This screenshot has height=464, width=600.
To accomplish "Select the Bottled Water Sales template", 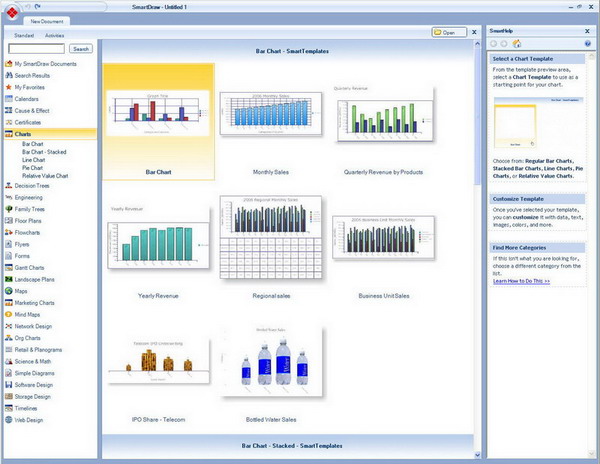I will pos(271,362).
